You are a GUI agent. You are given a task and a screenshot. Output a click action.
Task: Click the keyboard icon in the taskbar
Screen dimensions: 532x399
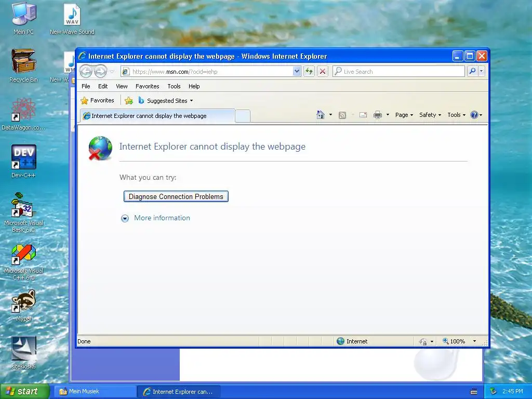point(474,392)
